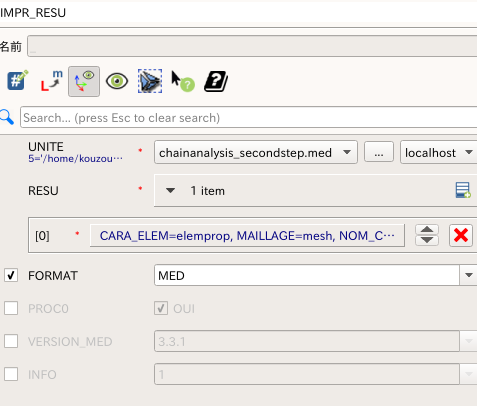Tick the INFO checkbox
Viewport: 477px width, 406px height.
(11, 374)
